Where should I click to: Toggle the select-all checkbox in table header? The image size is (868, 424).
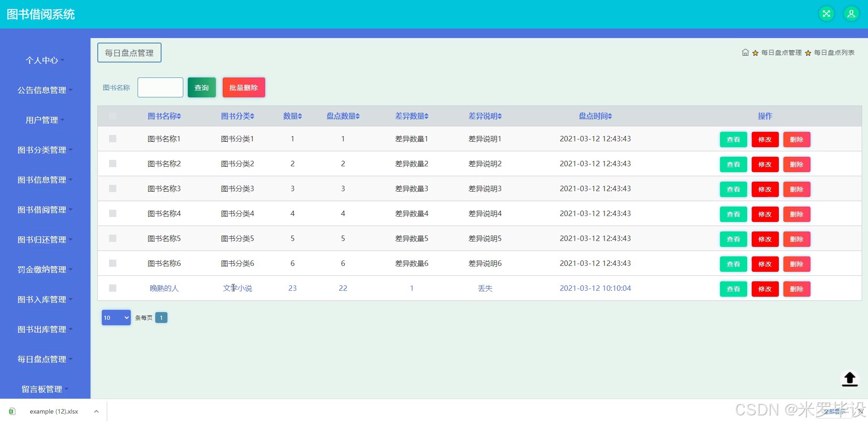click(113, 116)
